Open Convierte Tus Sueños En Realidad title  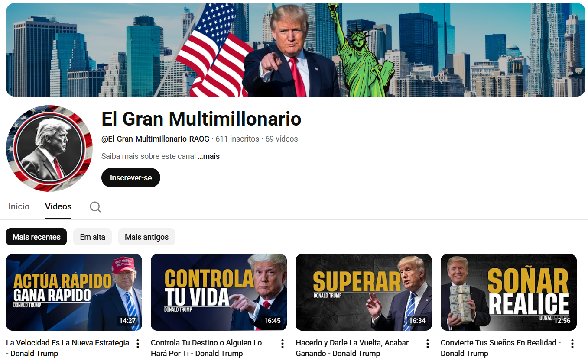[500, 348]
